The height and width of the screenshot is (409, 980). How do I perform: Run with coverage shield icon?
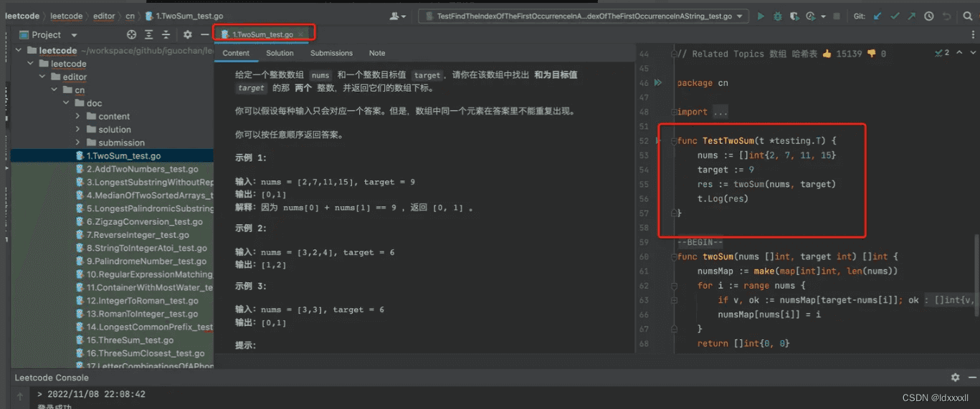pos(794,16)
